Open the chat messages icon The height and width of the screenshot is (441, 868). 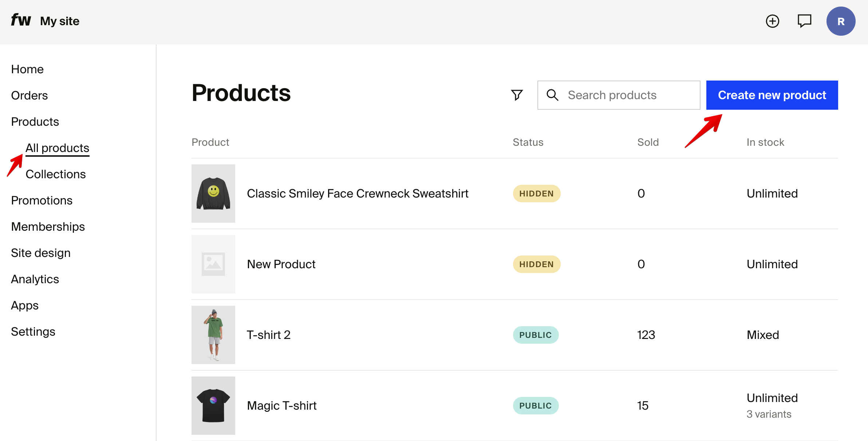coord(805,21)
